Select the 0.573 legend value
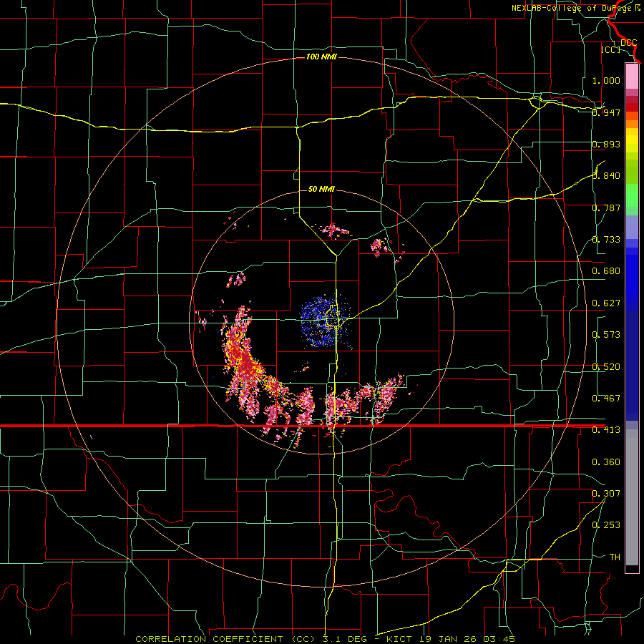644x644 pixels. tap(606, 335)
